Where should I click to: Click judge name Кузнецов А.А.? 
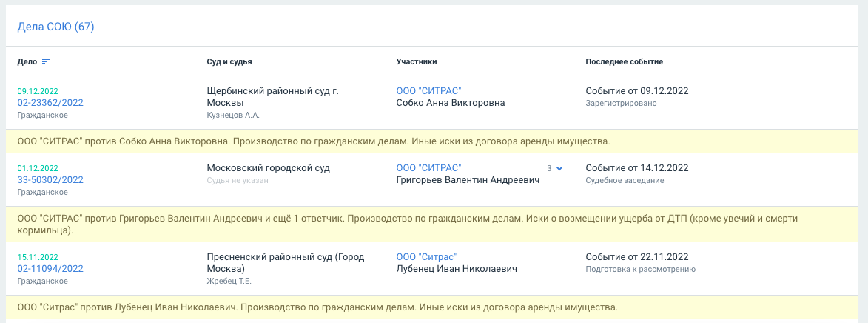pos(233,116)
